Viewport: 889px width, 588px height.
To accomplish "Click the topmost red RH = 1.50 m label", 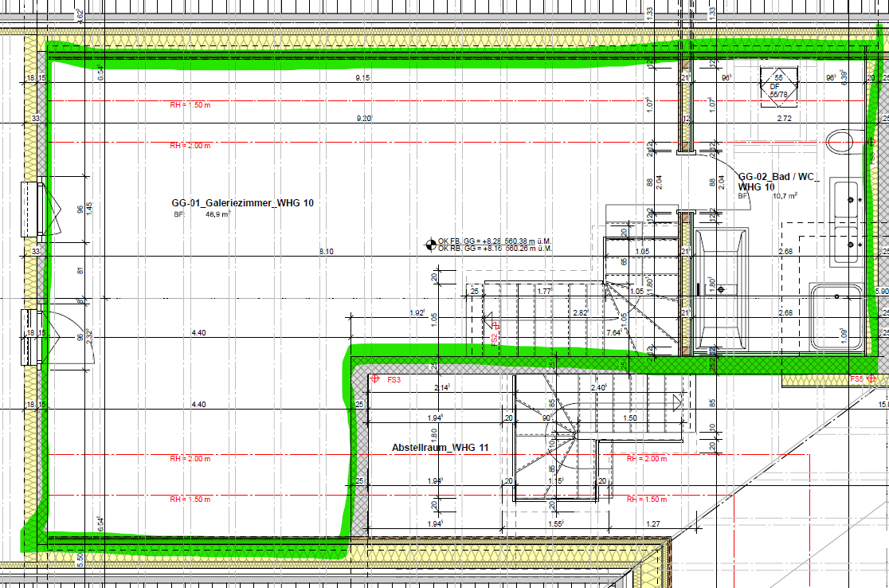I will click(x=190, y=104).
